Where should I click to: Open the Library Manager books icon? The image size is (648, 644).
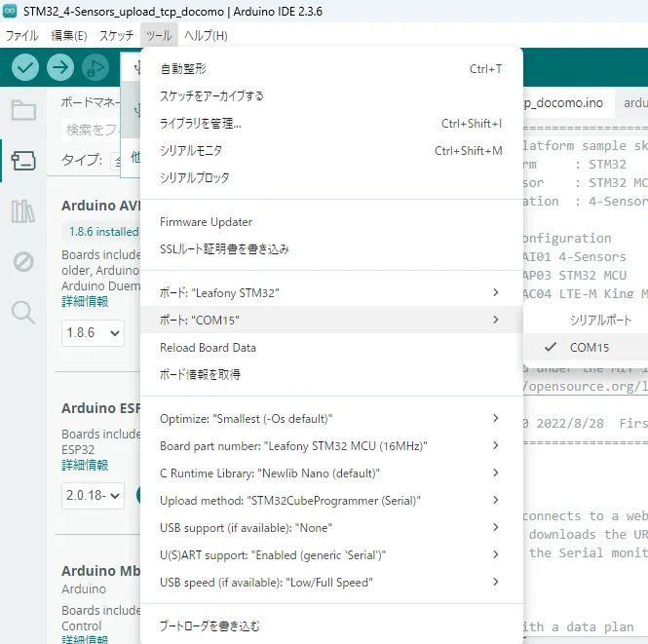coord(23,211)
